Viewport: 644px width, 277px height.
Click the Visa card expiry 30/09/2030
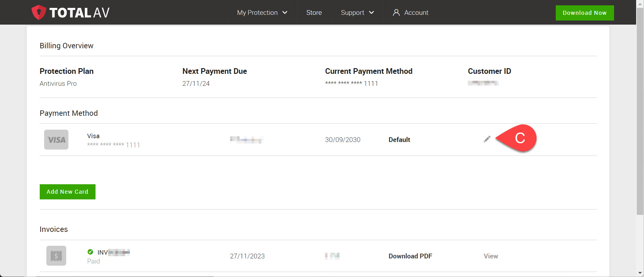[343, 140]
